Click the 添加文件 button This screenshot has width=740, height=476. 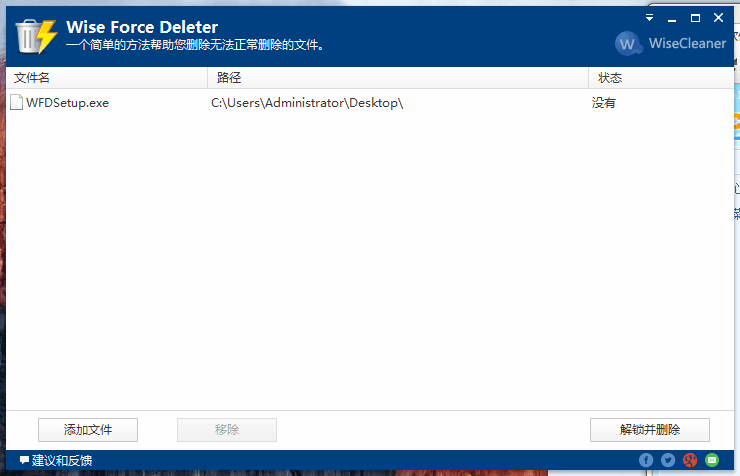click(88, 430)
